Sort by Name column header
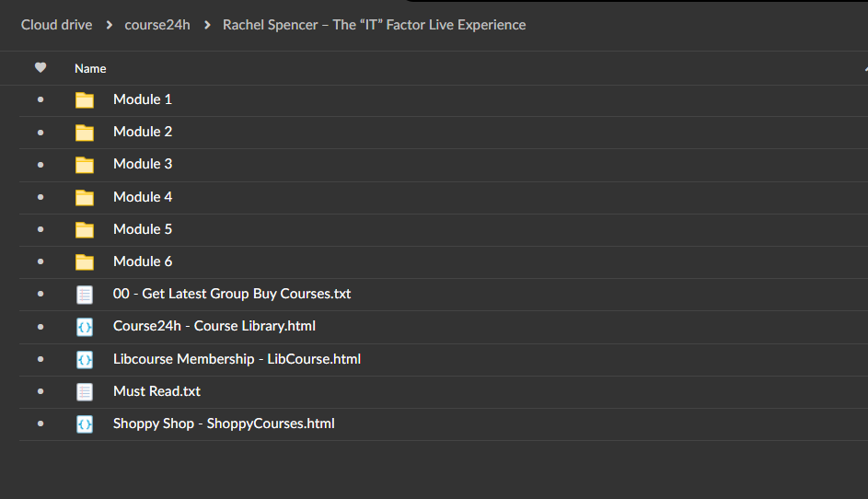The height and width of the screenshot is (499, 868). (x=90, y=69)
